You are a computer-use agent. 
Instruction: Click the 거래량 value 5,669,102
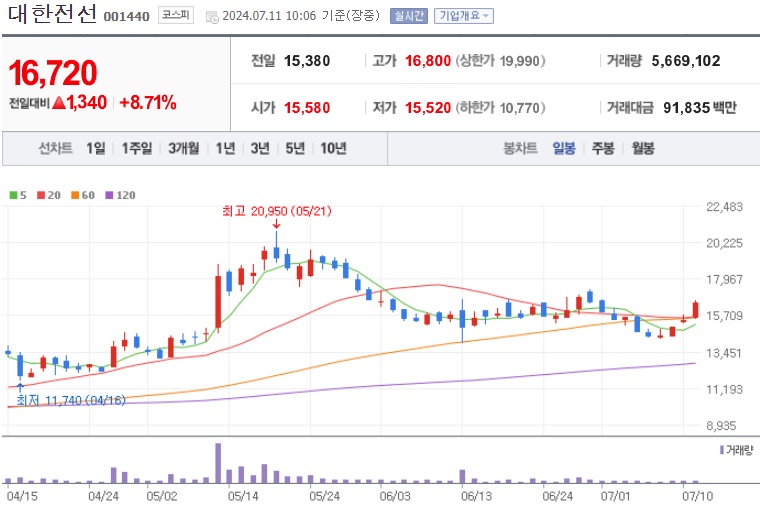pos(686,61)
